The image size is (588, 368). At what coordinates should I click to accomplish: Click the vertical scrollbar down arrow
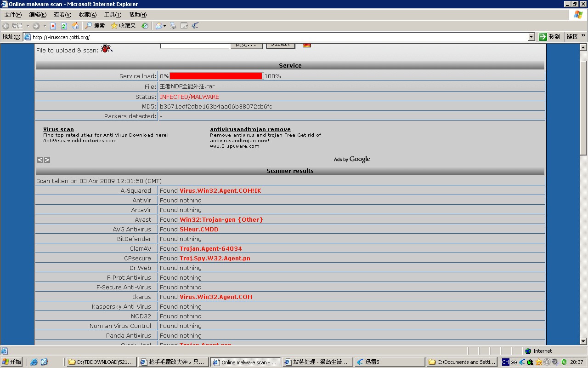583,341
